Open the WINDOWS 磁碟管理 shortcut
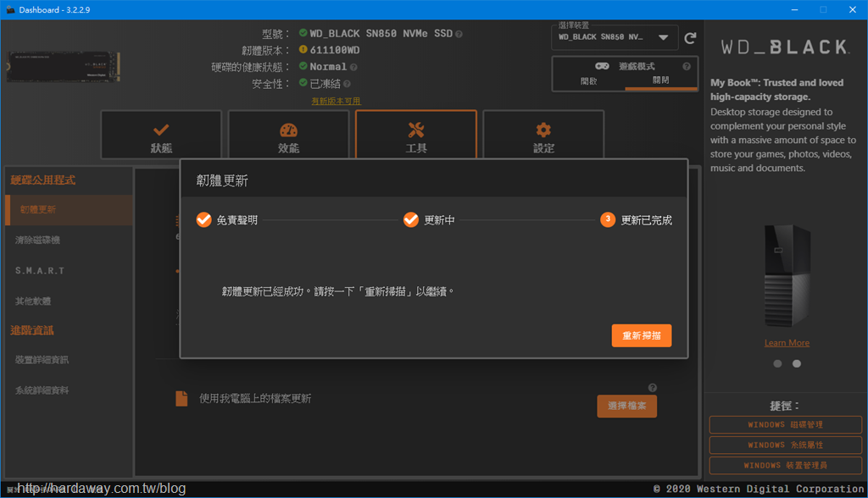 coord(786,424)
